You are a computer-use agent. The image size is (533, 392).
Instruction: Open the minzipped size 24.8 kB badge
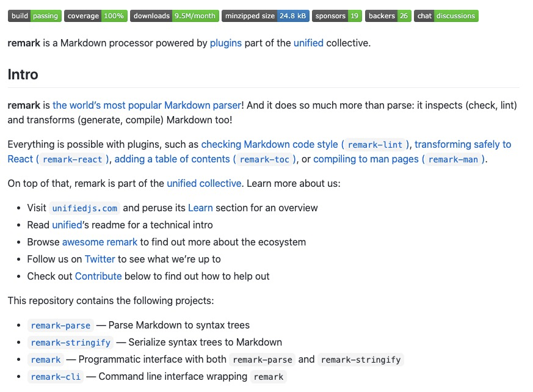click(266, 16)
